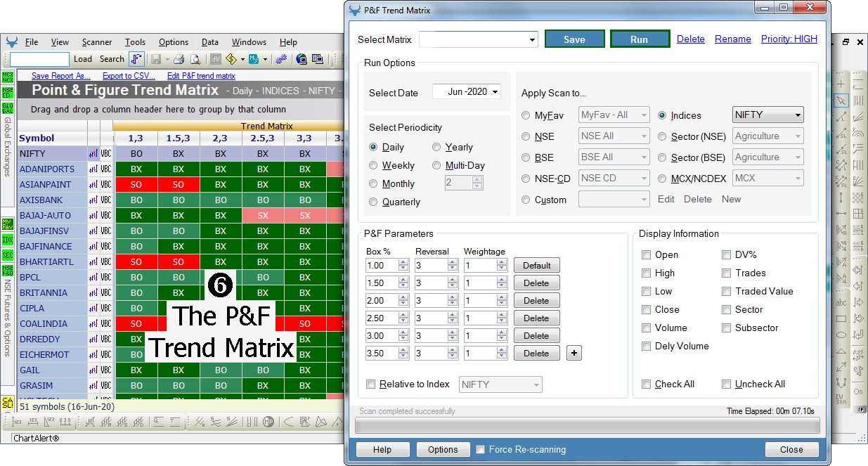
Task: Open the MCX dropdown
Action: 767,178
